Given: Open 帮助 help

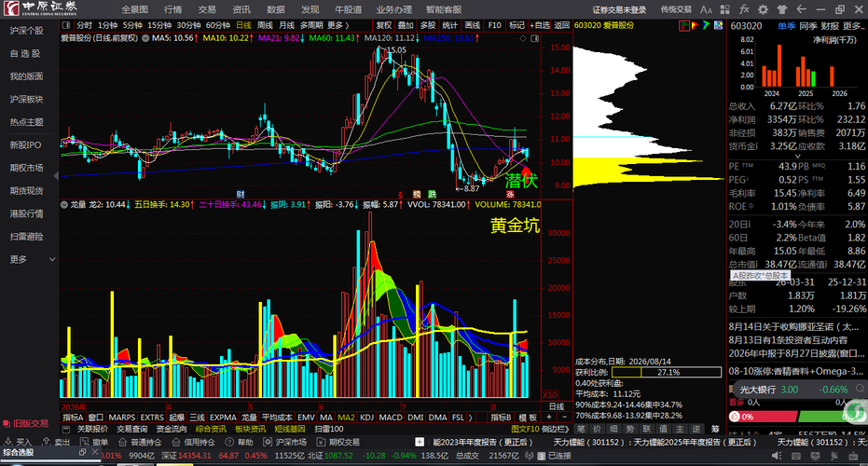Looking at the screenshot, I should click(x=239, y=442).
